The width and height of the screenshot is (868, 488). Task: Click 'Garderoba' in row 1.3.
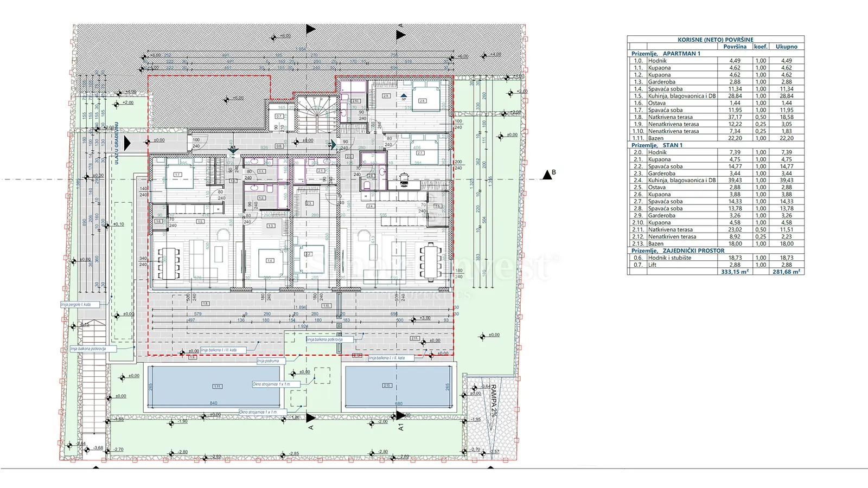661,82
